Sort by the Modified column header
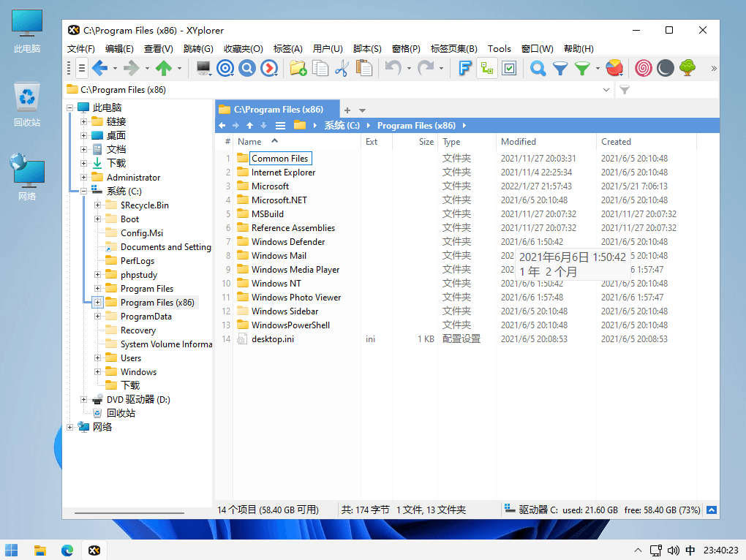This screenshot has width=746, height=560. [546, 142]
